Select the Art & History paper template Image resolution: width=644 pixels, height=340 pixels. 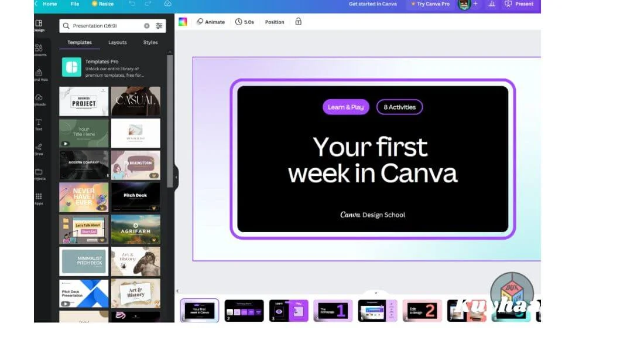(136, 294)
